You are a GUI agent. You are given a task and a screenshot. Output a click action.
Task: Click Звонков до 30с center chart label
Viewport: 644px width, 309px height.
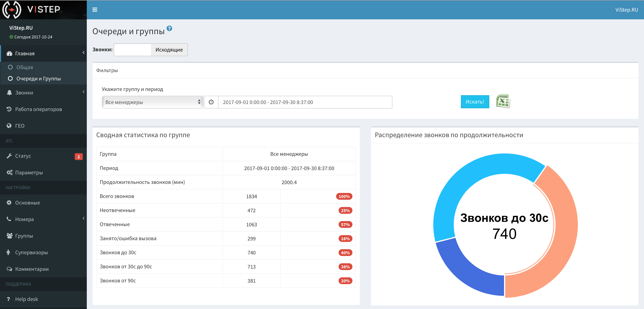click(504, 218)
